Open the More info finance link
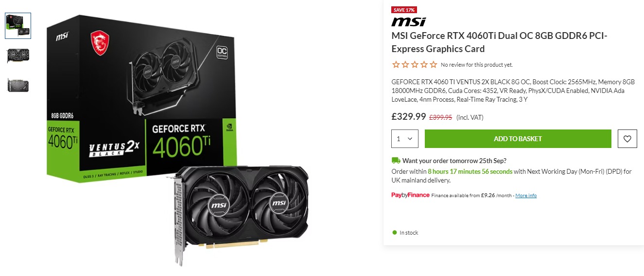 [x=526, y=196]
